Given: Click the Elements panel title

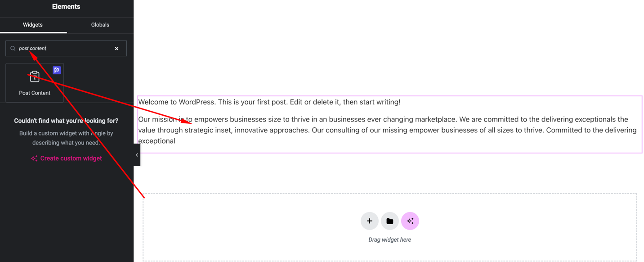Looking at the screenshot, I should pyautogui.click(x=66, y=7).
